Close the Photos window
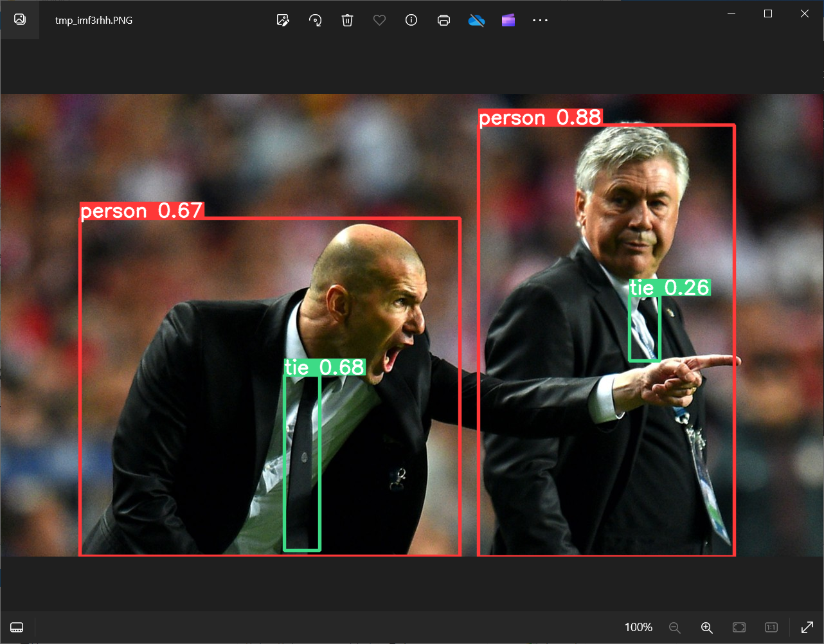The width and height of the screenshot is (824, 644). 805,13
